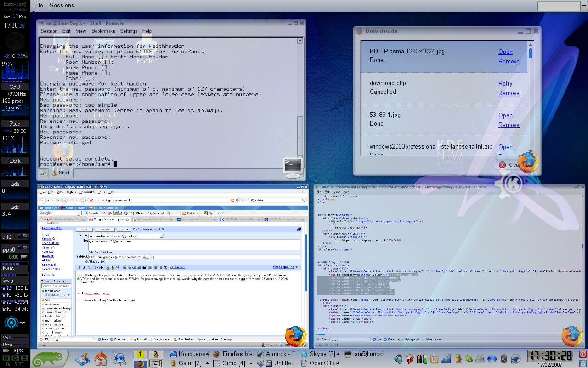Switch to virtual desktop 4 in pager

(156, 363)
